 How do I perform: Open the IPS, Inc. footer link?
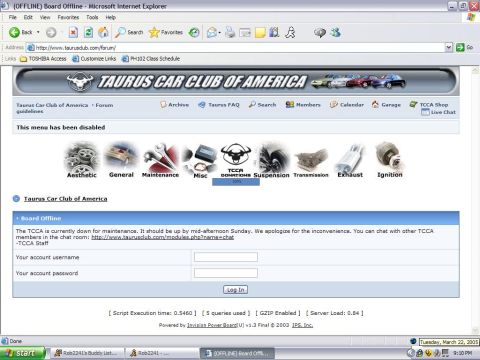[x=302, y=325]
